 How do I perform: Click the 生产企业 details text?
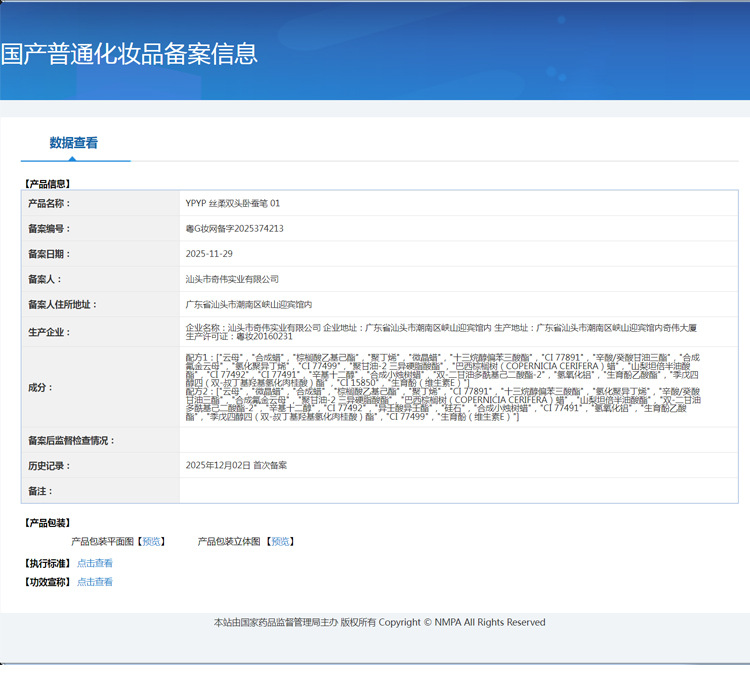pos(441,332)
